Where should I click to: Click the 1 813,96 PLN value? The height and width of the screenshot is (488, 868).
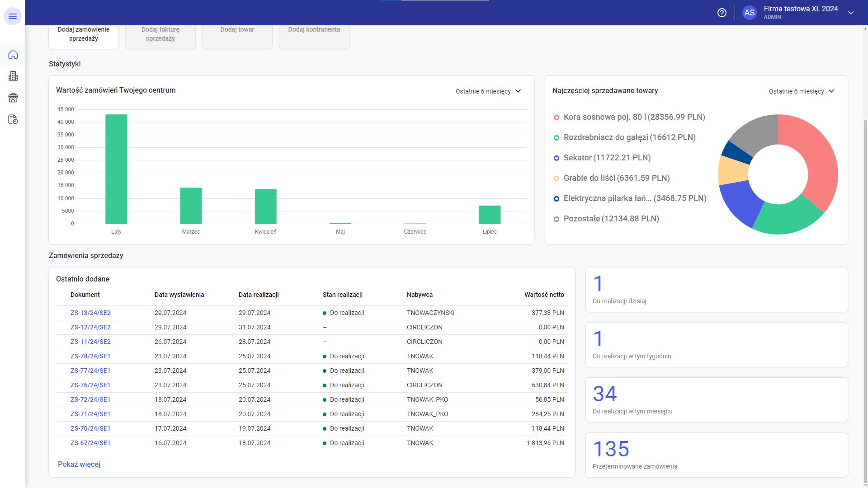pyautogui.click(x=545, y=443)
